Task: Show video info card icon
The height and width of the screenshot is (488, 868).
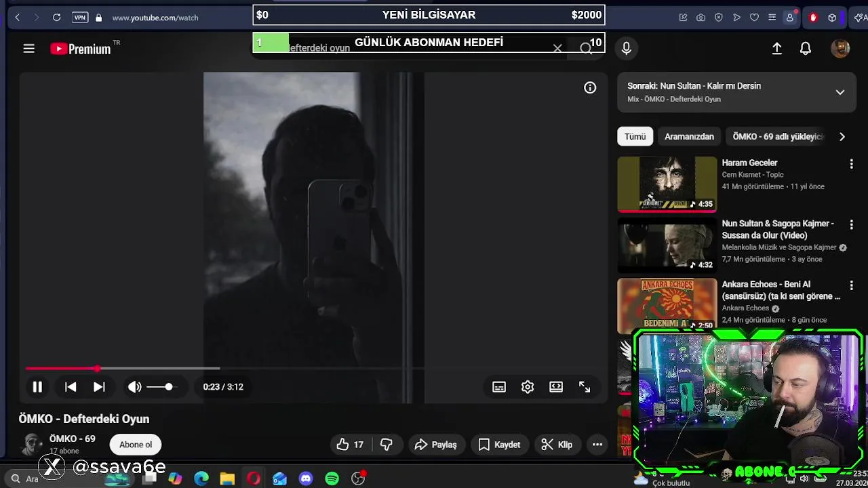Action: pos(590,87)
